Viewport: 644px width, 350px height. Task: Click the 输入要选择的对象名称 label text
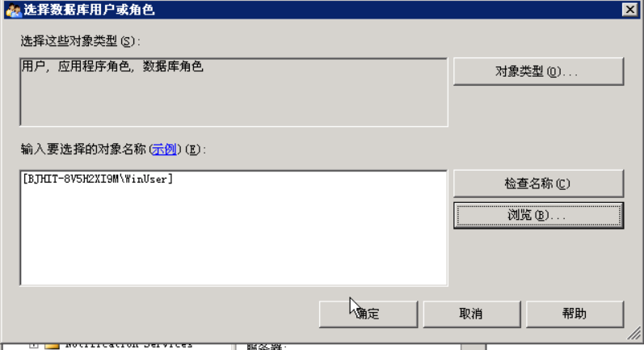coord(83,149)
